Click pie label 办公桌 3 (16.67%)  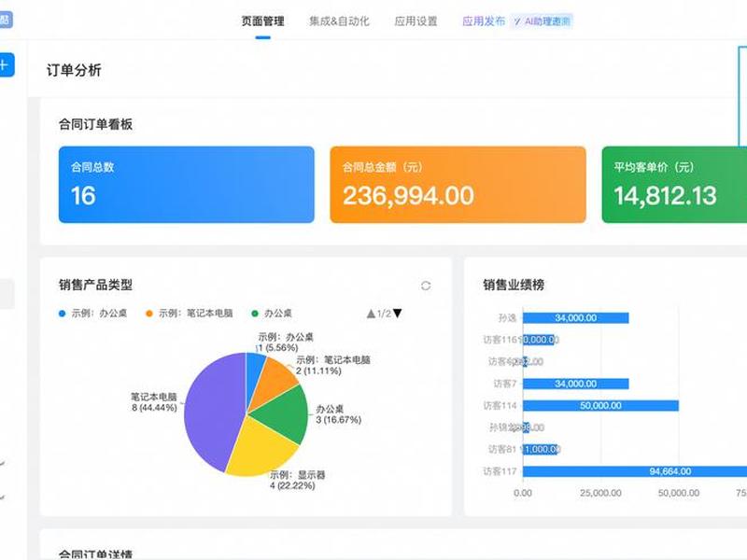click(338, 414)
